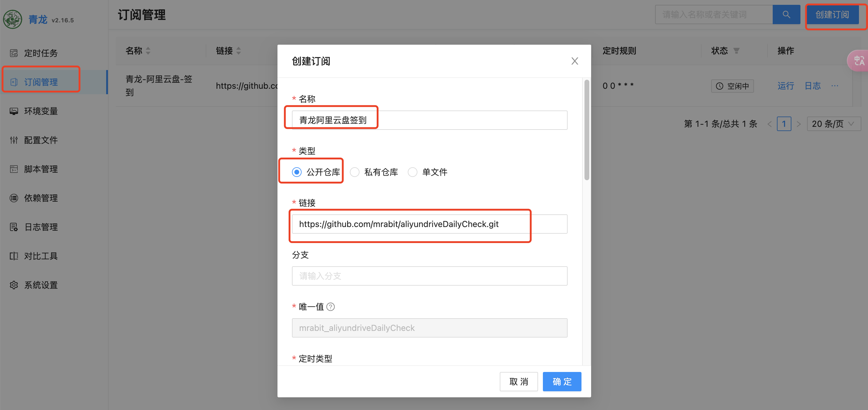The height and width of the screenshot is (410, 868).
Task: Click the 创建订阅 button
Action: coord(832,14)
